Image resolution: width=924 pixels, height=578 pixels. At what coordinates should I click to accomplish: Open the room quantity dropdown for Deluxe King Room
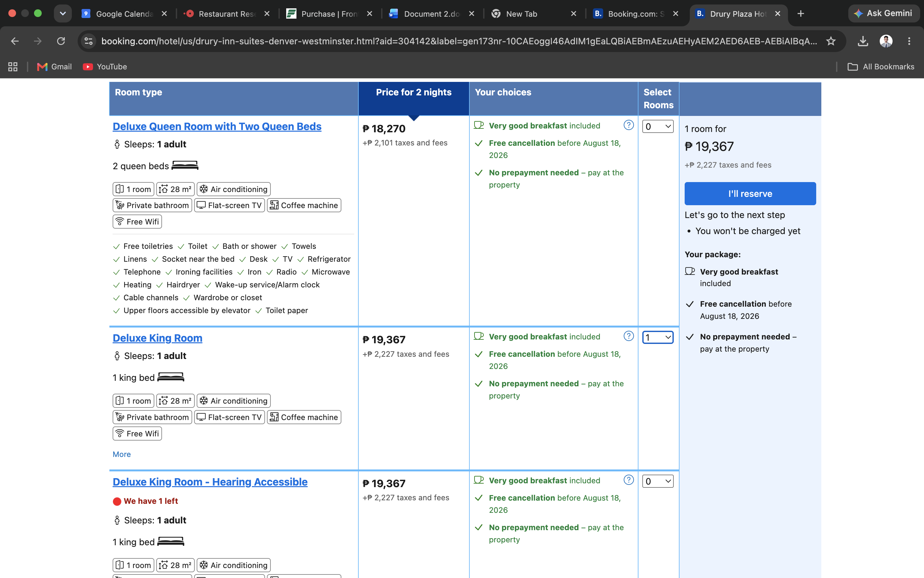tap(657, 337)
